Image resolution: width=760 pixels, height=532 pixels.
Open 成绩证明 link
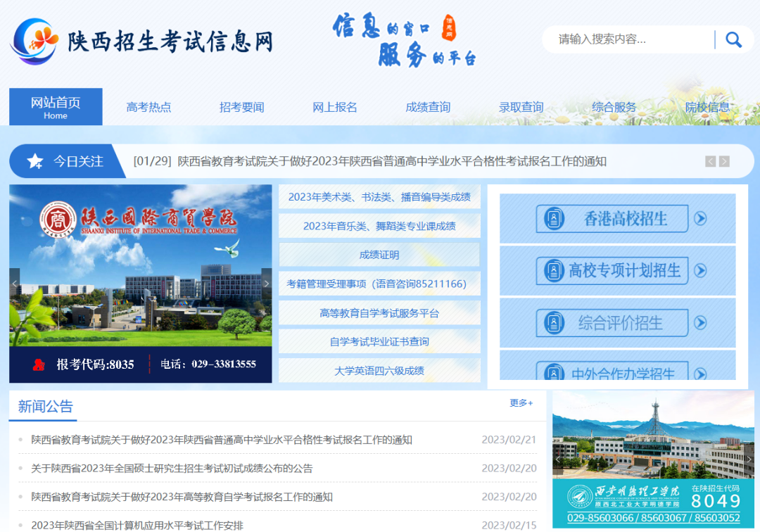(x=379, y=255)
